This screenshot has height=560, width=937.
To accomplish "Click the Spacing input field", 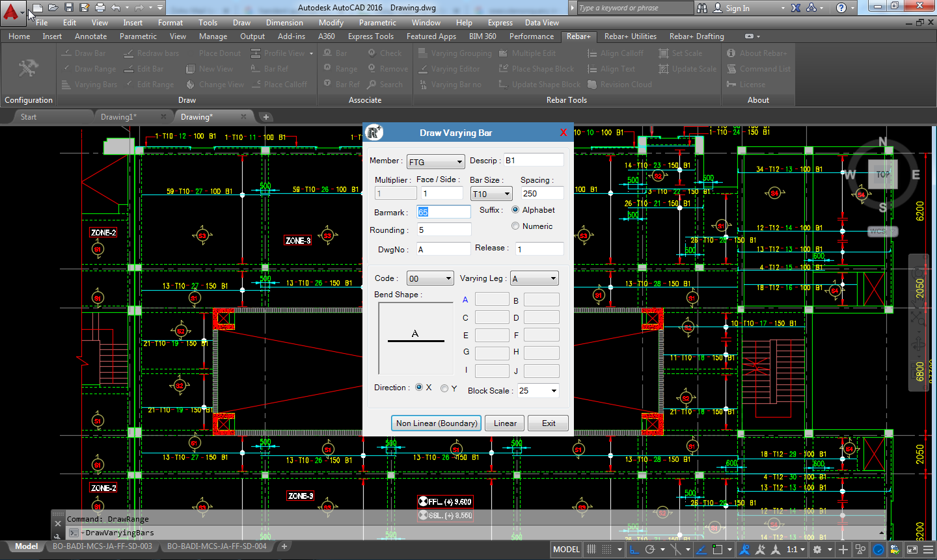I will (542, 193).
